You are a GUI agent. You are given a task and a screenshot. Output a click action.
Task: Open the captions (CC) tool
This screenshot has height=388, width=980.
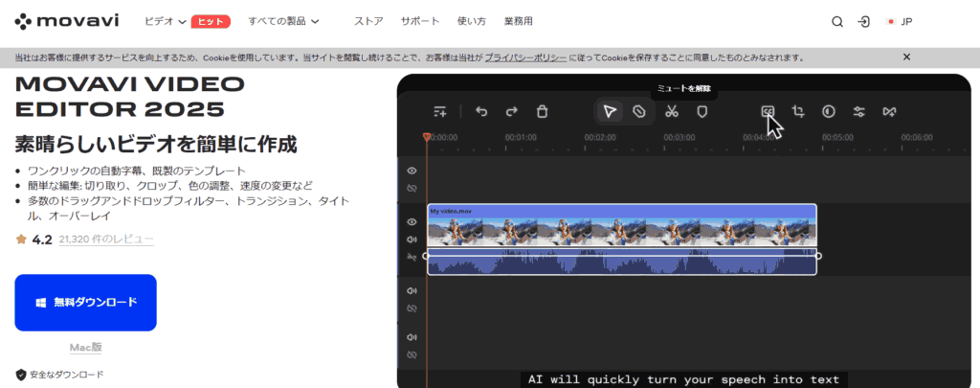click(x=767, y=111)
